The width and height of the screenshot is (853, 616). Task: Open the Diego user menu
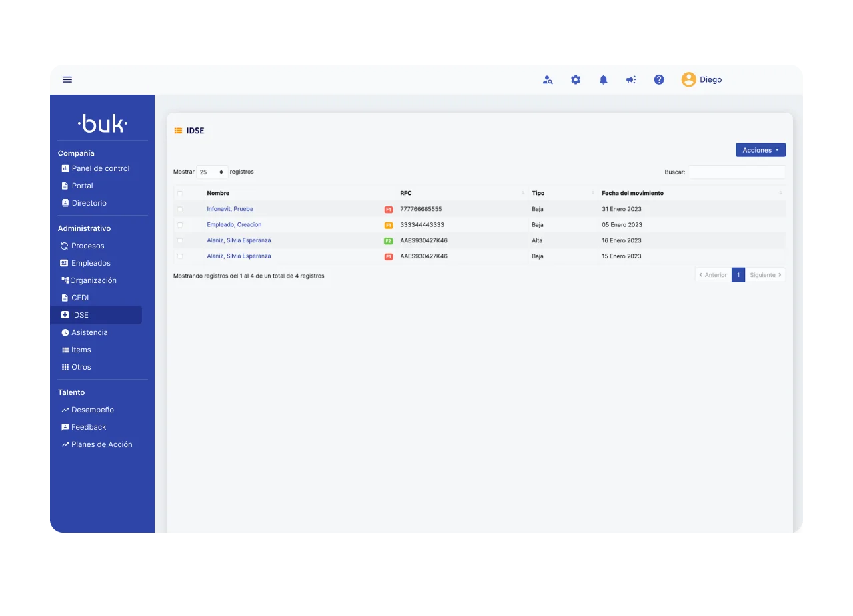[x=701, y=79]
